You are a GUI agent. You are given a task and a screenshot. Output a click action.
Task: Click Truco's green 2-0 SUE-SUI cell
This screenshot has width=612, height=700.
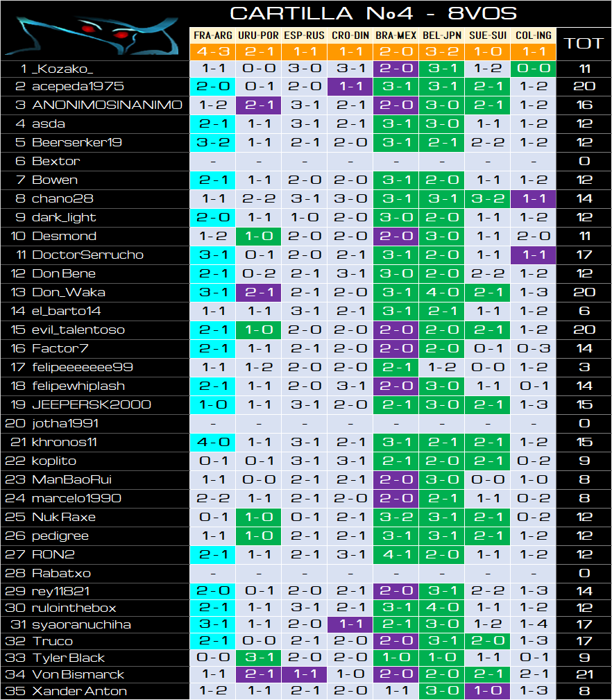pos(488,641)
